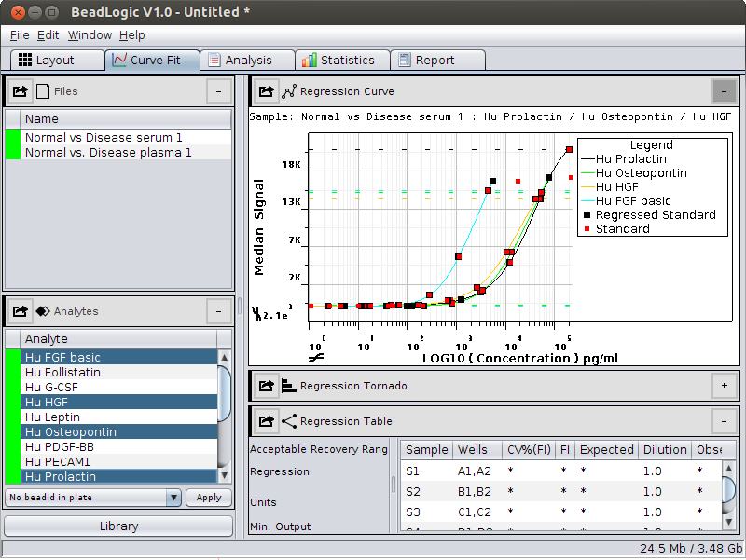Image resolution: width=746 pixels, height=560 pixels.
Task: Click the Regression Curve export icon
Action: 266,91
